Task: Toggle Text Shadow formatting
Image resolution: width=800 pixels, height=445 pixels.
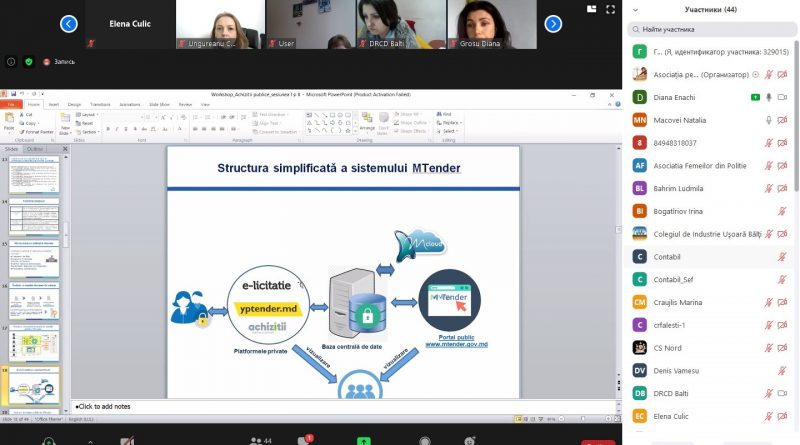Action: [135, 129]
